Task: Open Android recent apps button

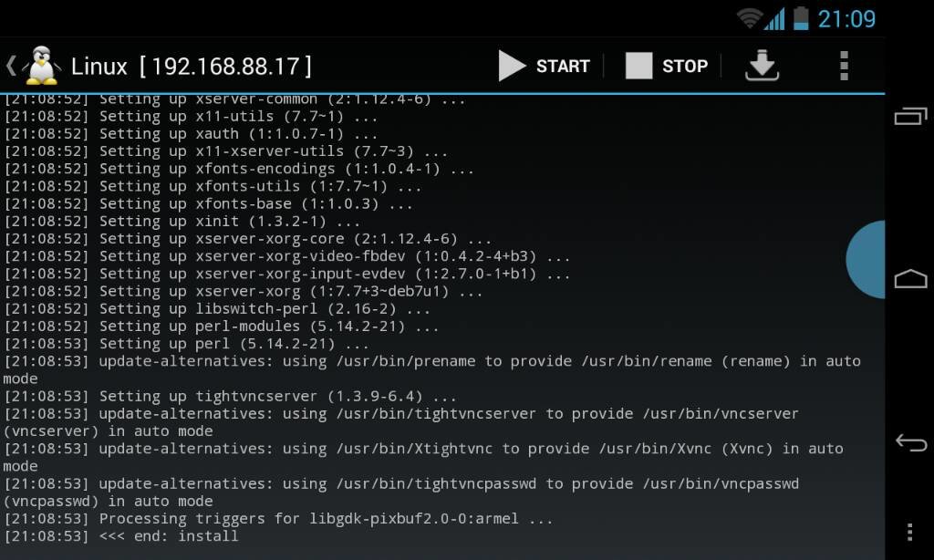Action: point(911,116)
